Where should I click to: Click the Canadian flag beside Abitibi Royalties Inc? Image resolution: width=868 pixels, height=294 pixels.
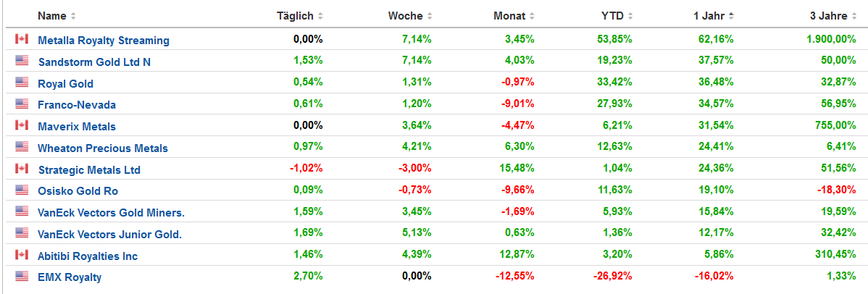pos(21,255)
